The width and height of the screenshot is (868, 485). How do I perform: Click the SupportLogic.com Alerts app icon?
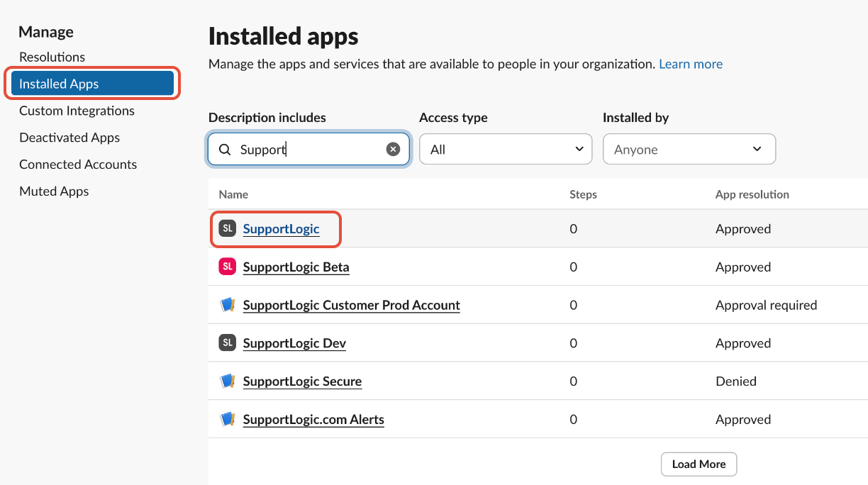tap(227, 419)
